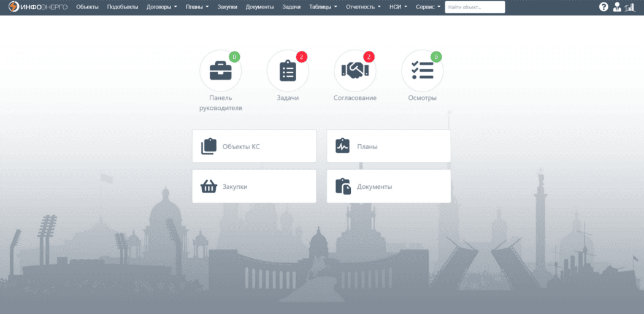
Task: Click the green 0 badge on Панель руководителя
Action: 234,57
